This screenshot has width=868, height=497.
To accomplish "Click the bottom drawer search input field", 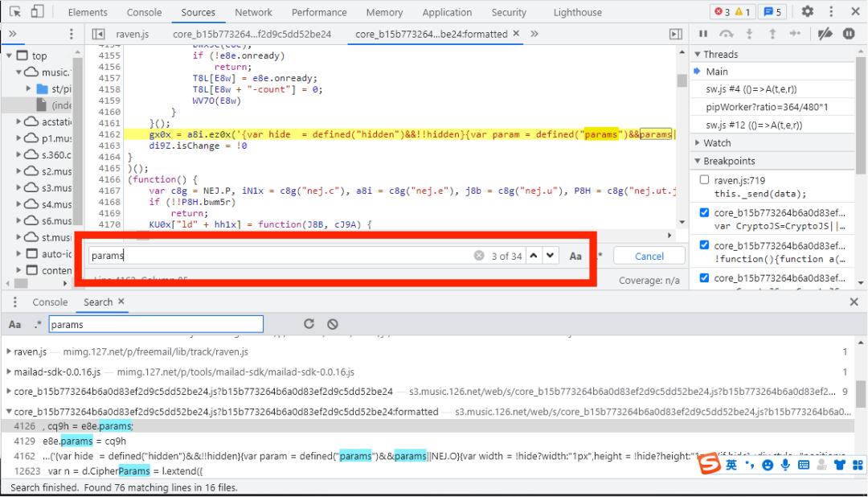I will pyautogui.click(x=155, y=325).
